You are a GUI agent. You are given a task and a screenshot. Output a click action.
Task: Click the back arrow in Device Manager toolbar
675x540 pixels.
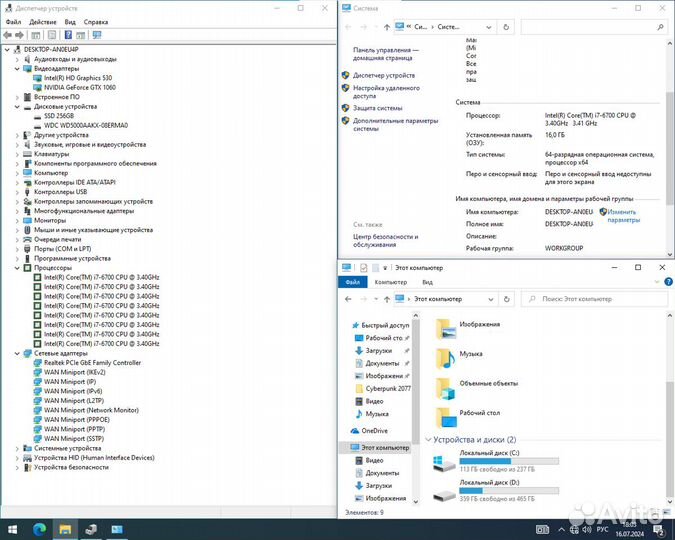coord(7,34)
